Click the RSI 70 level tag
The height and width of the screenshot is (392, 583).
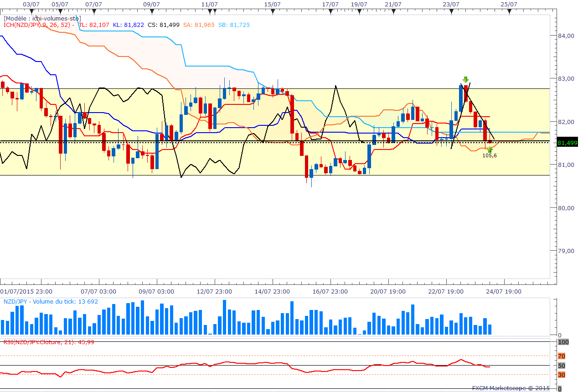(x=562, y=356)
